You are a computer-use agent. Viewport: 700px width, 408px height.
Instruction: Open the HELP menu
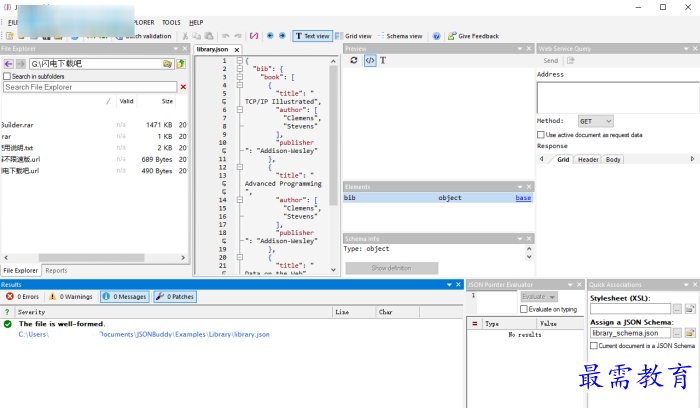196,22
